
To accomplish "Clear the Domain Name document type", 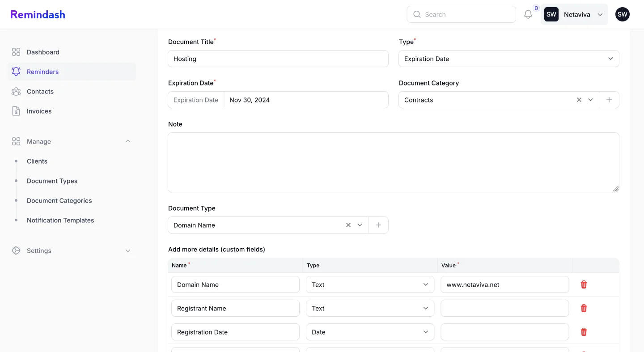I will click(348, 225).
